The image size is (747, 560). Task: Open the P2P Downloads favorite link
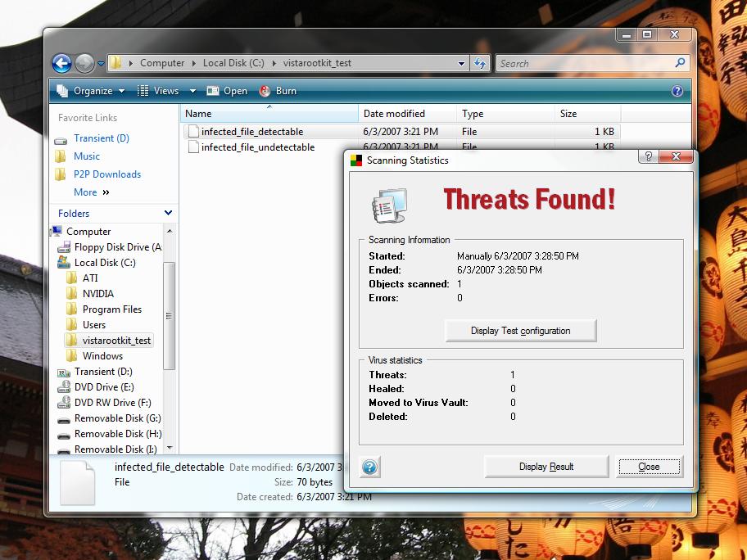coord(107,174)
